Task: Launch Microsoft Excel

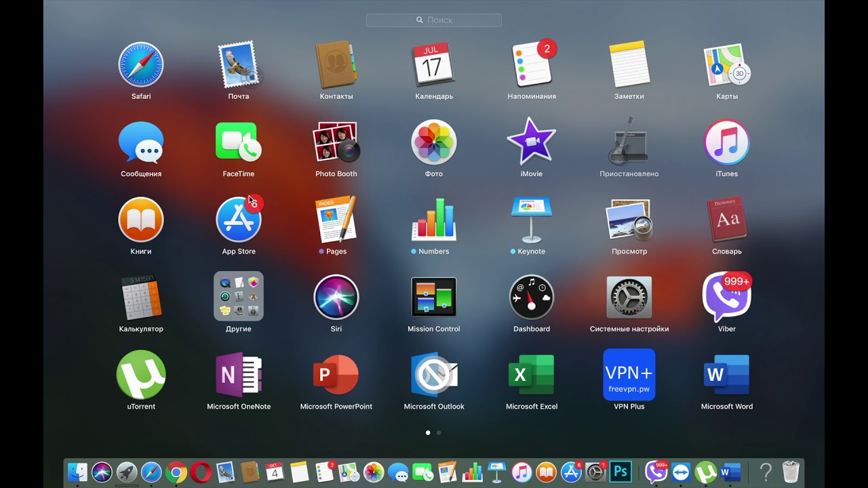Action: [532, 374]
